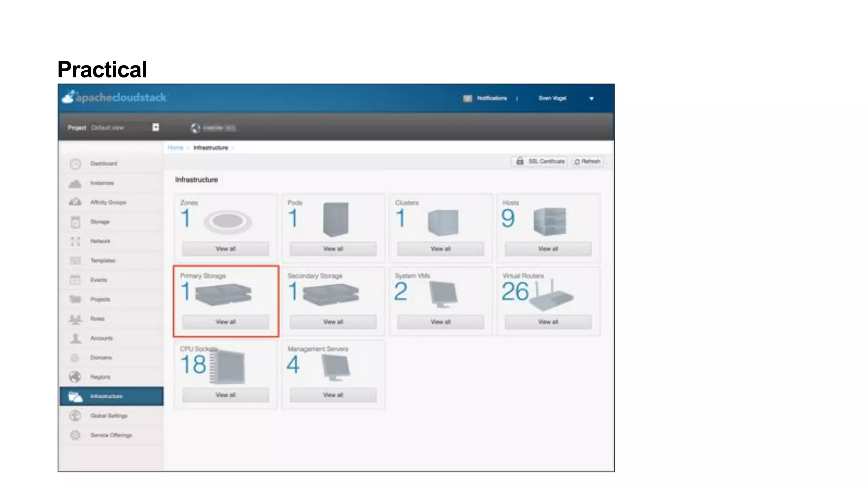Click the Storage sidebar icon
Image resolution: width=868 pixels, height=488 pixels.
click(x=75, y=222)
